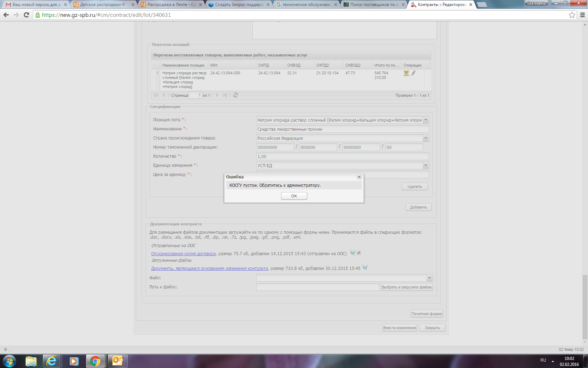Expand the Файл dropdown
This screenshot has height=368, width=588.
coord(429,278)
